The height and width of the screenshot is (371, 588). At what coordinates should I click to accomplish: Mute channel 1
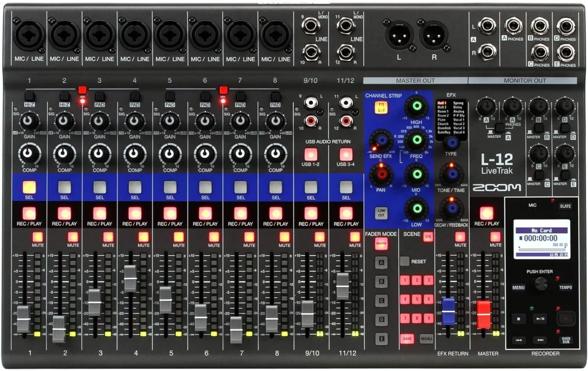38,237
